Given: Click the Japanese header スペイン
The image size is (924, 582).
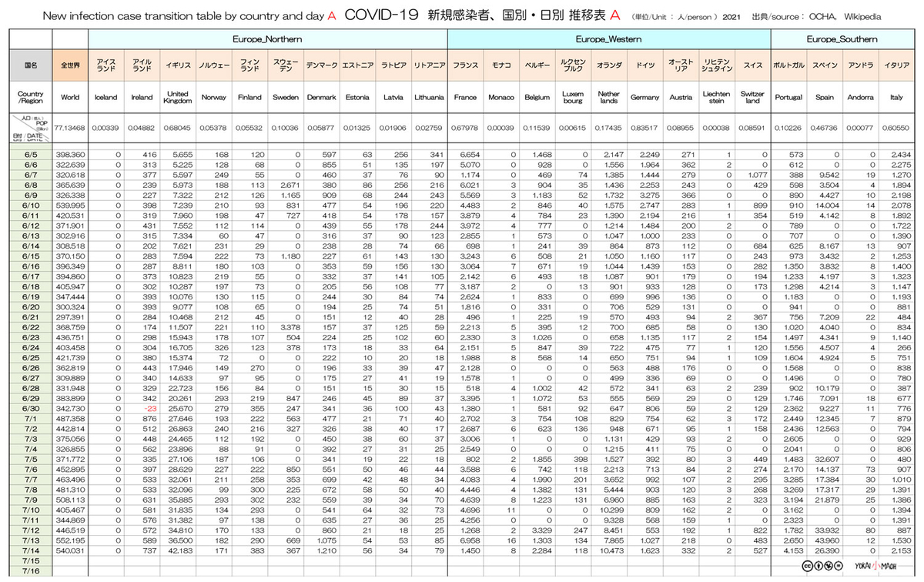Looking at the screenshot, I should click(x=825, y=66).
